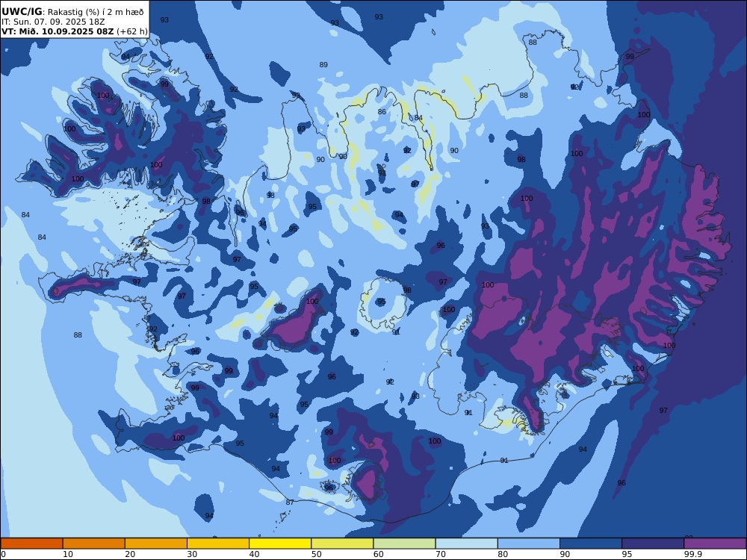Click the '89' humidity value on the map
Viewport: 747px width, 560px height.
coord(323,65)
